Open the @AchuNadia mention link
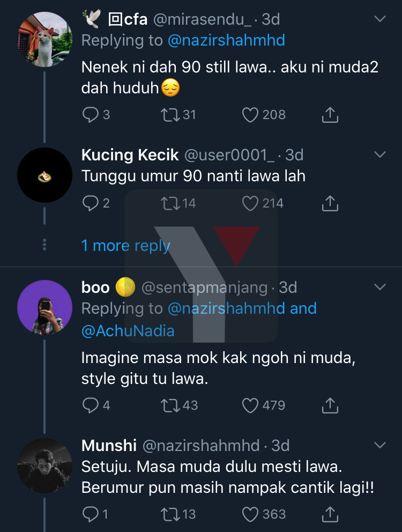This screenshot has height=532, width=402. pos(128,331)
